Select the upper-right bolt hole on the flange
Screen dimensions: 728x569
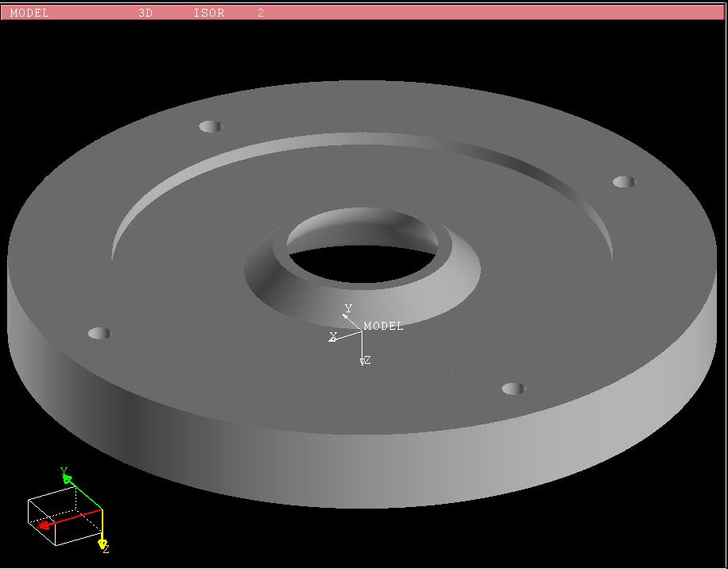click(624, 181)
